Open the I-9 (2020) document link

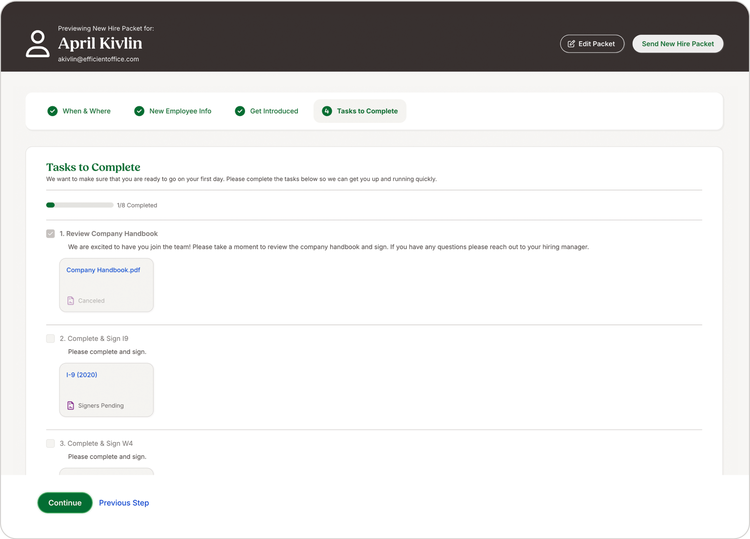(81, 374)
